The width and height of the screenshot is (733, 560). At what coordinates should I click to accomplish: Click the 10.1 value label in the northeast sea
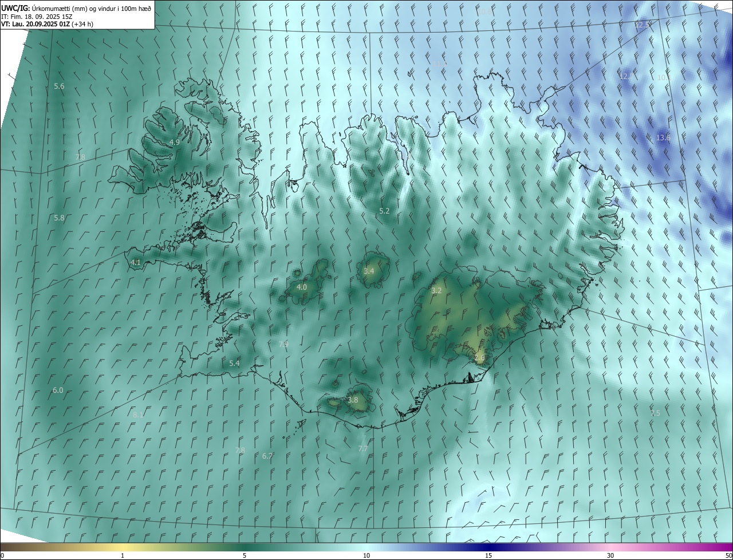[x=663, y=77]
